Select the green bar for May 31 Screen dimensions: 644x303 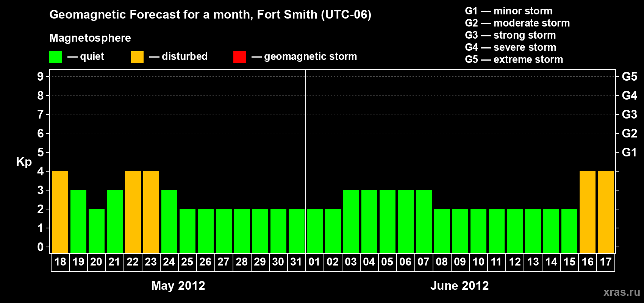tap(297, 231)
